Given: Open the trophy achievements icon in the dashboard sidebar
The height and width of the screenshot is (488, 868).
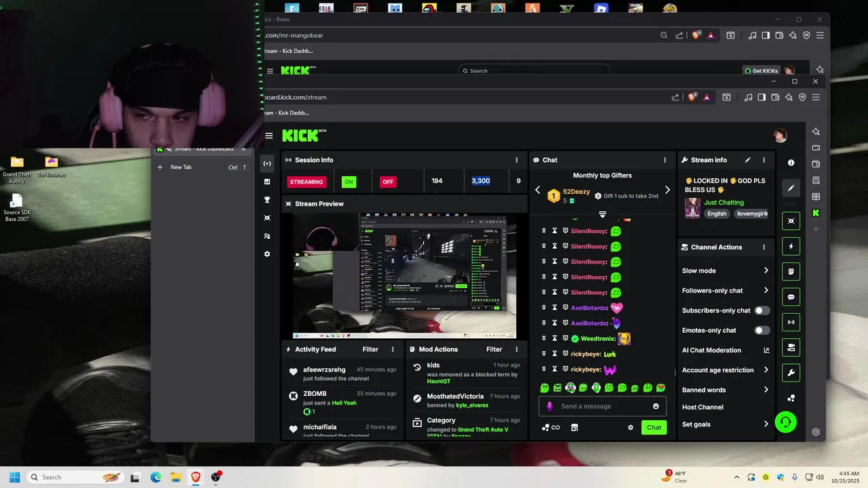Looking at the screenshot, I should [267, 200].
